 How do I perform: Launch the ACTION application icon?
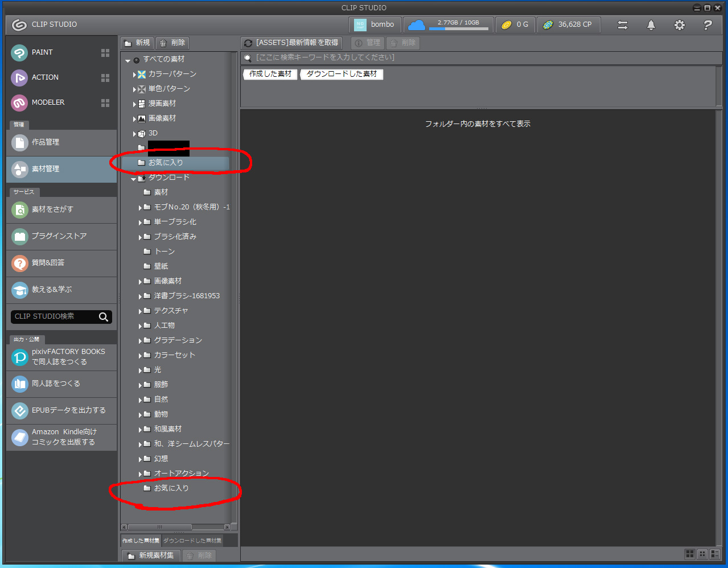(19, 77)
